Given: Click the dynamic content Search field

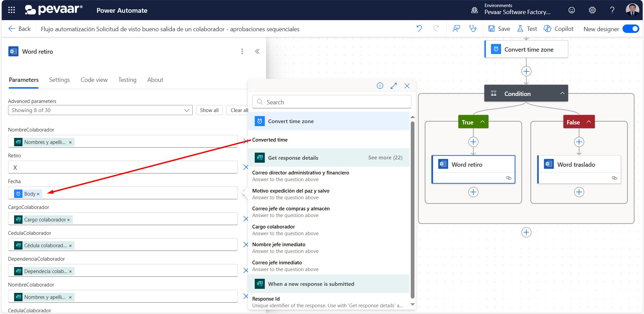Looking at the screenshot, I should click(332, 102).
